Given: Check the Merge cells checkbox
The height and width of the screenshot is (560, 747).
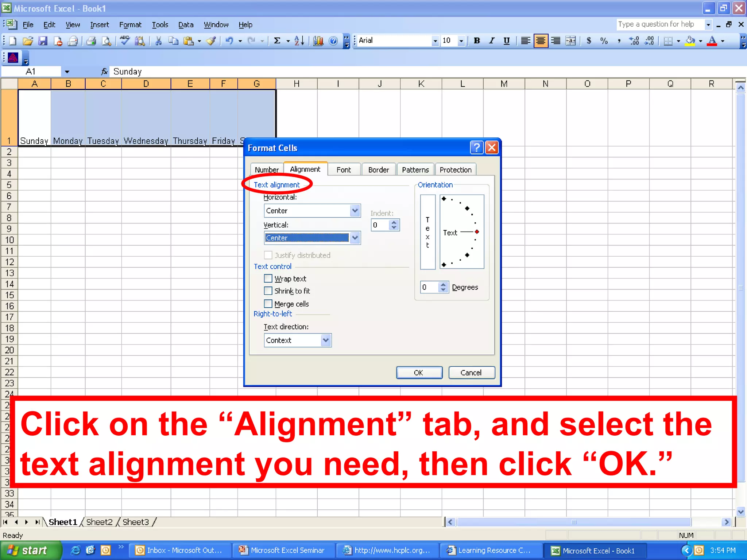Looking at the screenshot, I should [x=268, y=303].
